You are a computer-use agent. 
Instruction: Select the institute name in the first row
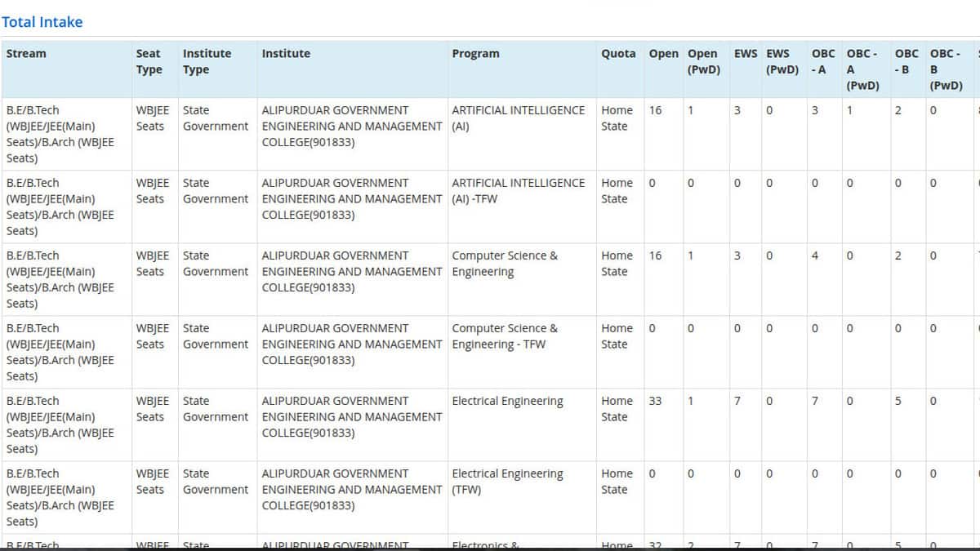coord(351,126)
